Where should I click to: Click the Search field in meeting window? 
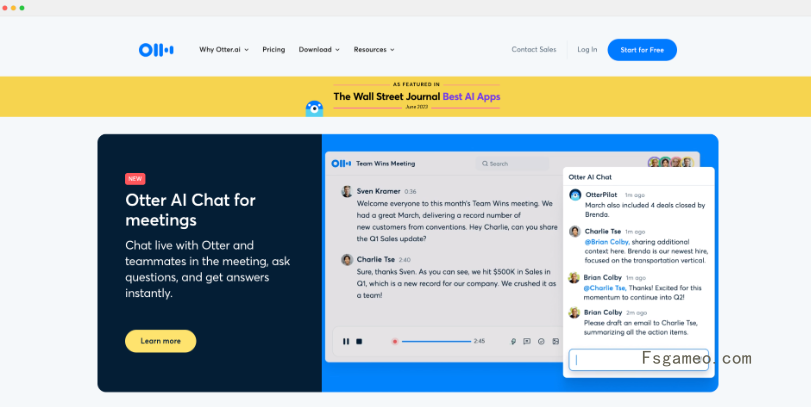click(512, 163)
